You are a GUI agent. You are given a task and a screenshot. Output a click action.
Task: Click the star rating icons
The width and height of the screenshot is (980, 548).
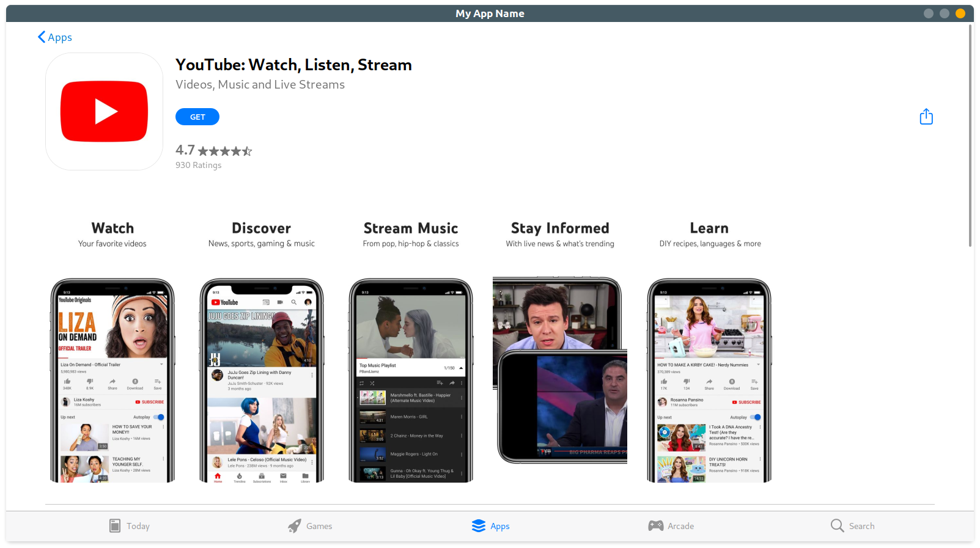[x=225, y=151]
